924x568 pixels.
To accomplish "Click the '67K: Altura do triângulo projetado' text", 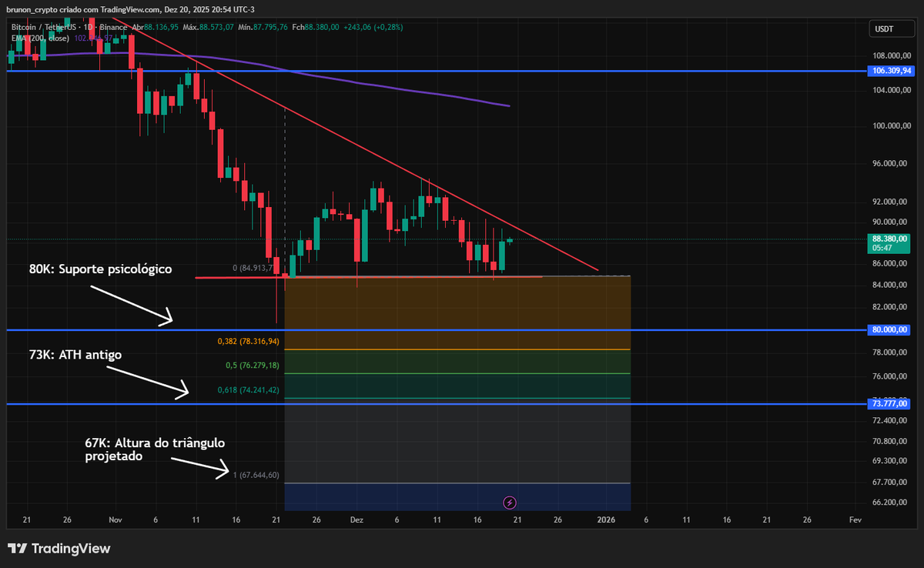I will point(155,449).
